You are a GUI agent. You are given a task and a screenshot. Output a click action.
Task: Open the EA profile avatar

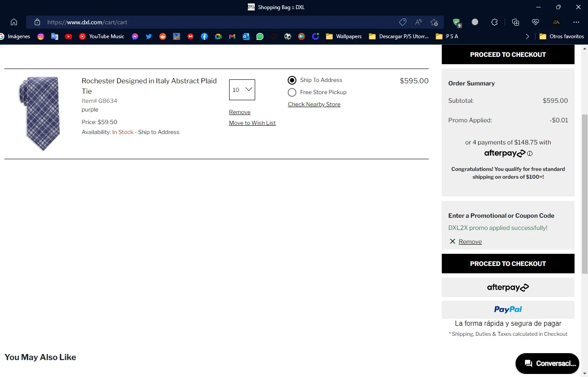pos(556,22)
